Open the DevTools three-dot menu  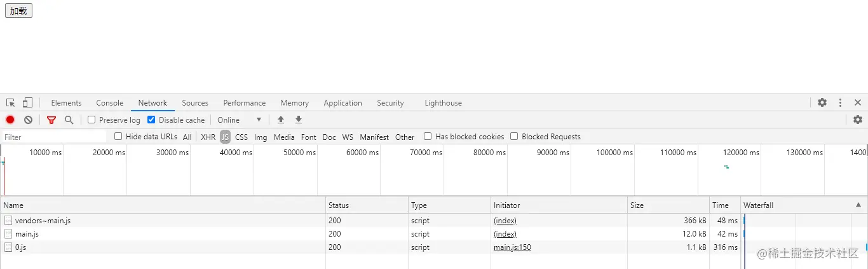pos(840,102)
